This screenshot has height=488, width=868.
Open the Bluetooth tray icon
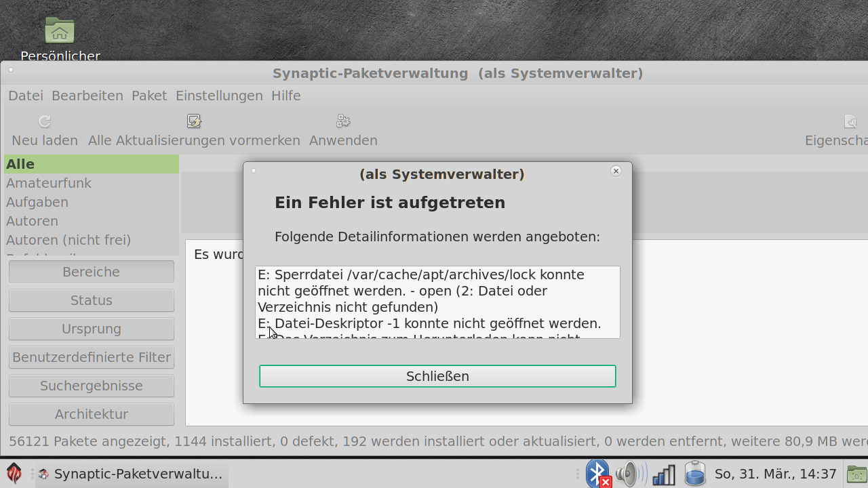(x=597, y=474)
